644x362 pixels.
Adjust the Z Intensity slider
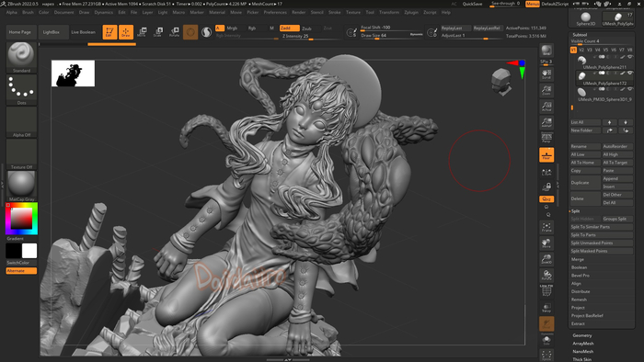coord(311,37)
